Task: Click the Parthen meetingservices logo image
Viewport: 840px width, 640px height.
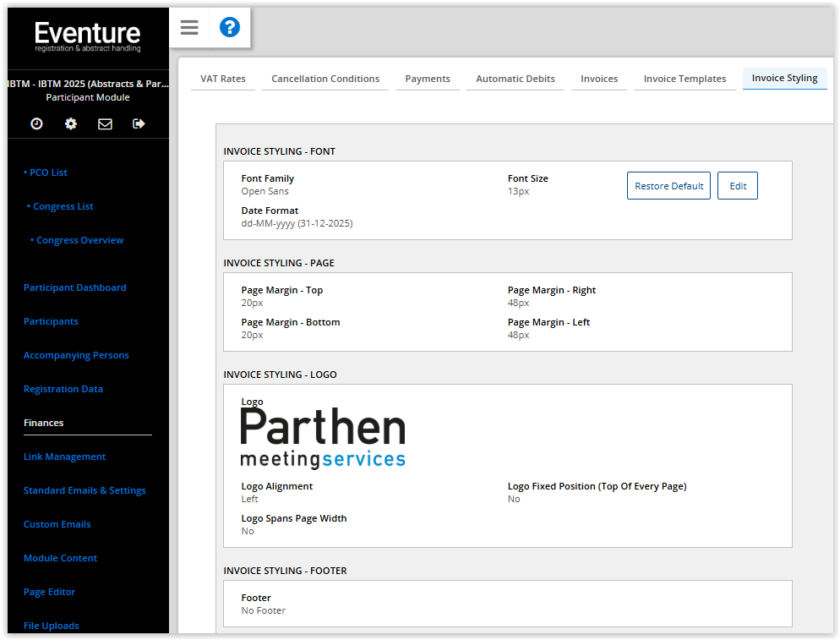Action: pos(323,438)
